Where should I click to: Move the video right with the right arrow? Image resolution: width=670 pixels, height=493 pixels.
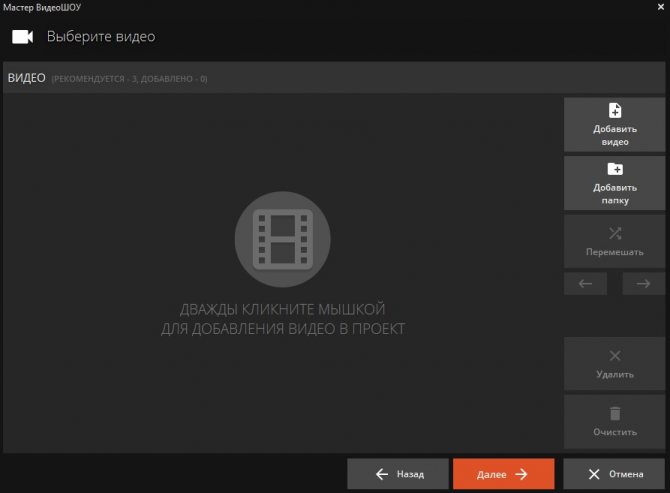coord(643,284)
